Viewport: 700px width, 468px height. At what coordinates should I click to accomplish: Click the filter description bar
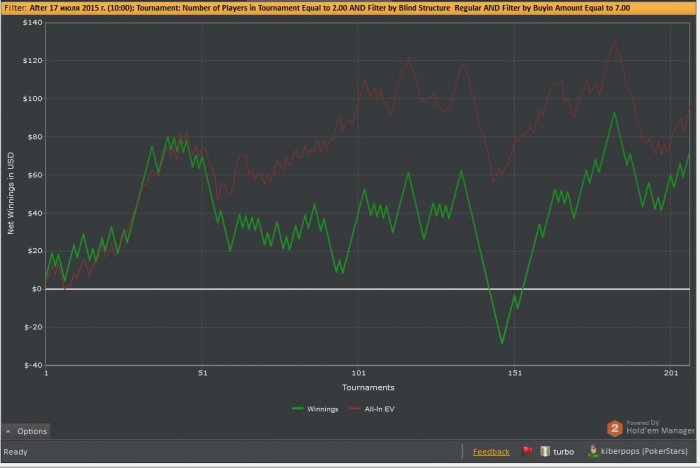(349, 8)
